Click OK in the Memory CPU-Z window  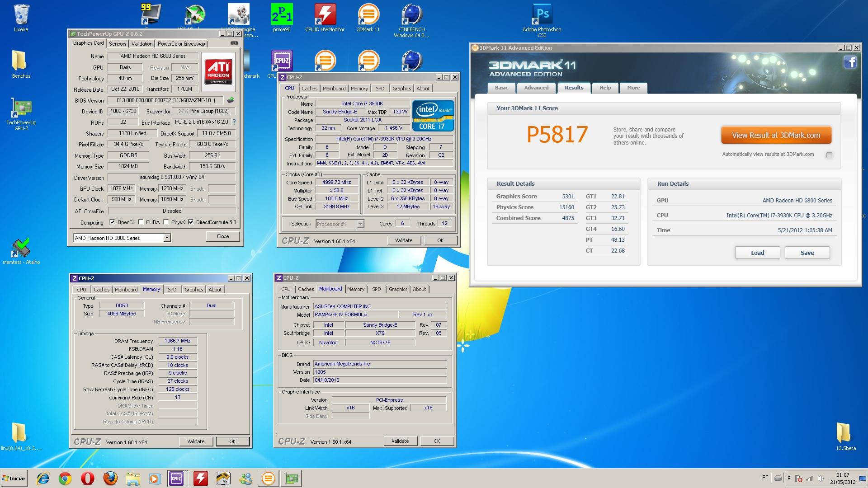coord(232,441)
